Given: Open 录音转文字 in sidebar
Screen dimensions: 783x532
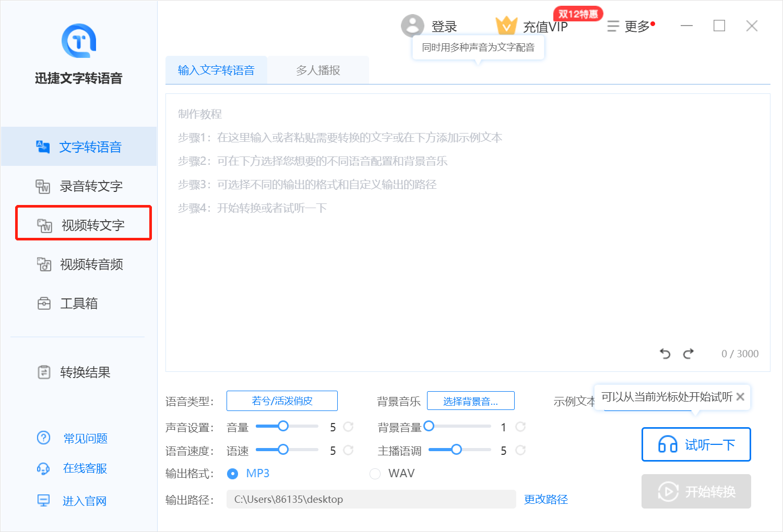Looking at the screenshot, I should (x=79, y=186).
